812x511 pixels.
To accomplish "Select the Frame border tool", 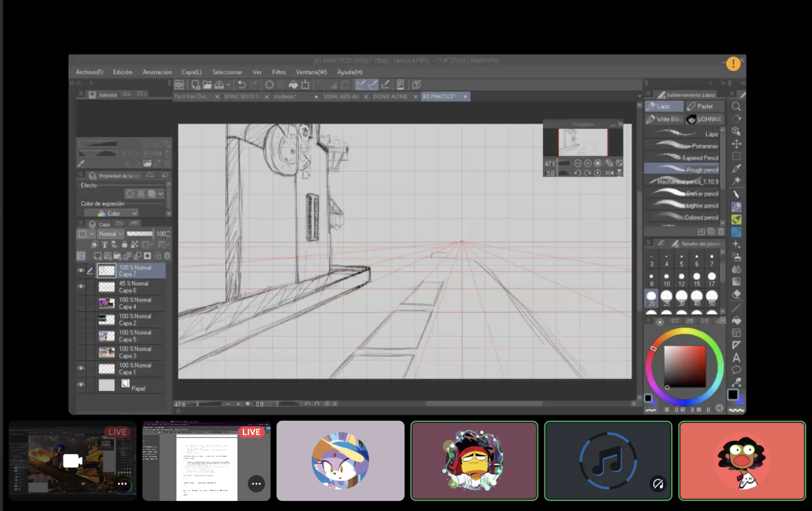I will coord(736,332).
